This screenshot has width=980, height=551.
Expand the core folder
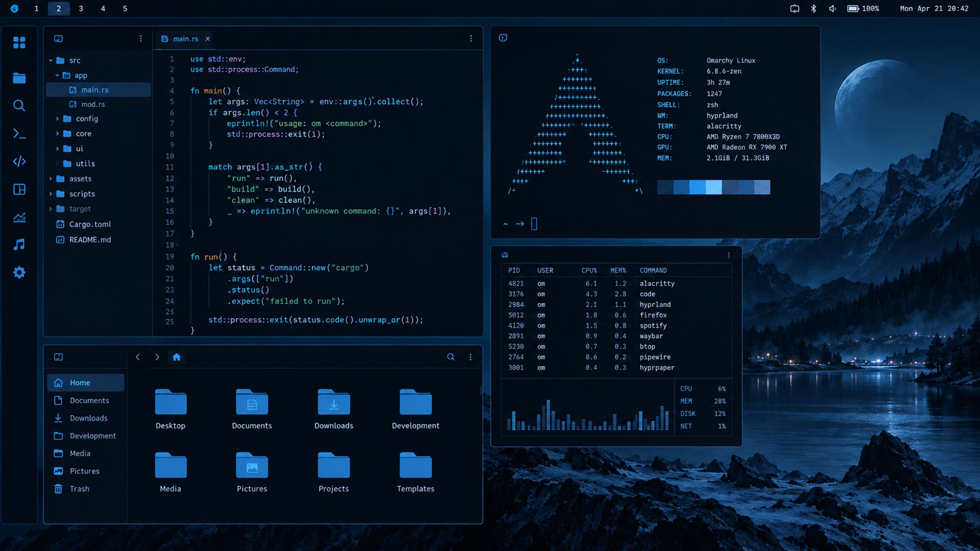(x=57, y=134)
